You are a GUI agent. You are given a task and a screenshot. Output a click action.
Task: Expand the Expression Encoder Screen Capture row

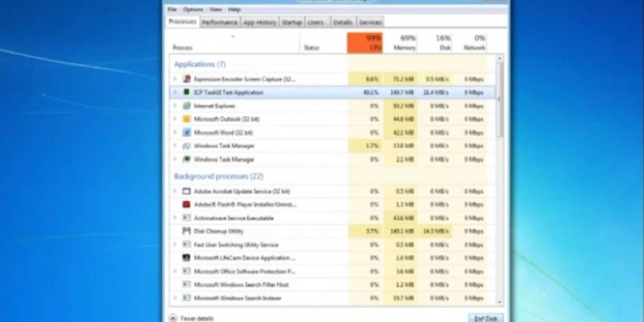pyautogui.click(x=175, y=79)
